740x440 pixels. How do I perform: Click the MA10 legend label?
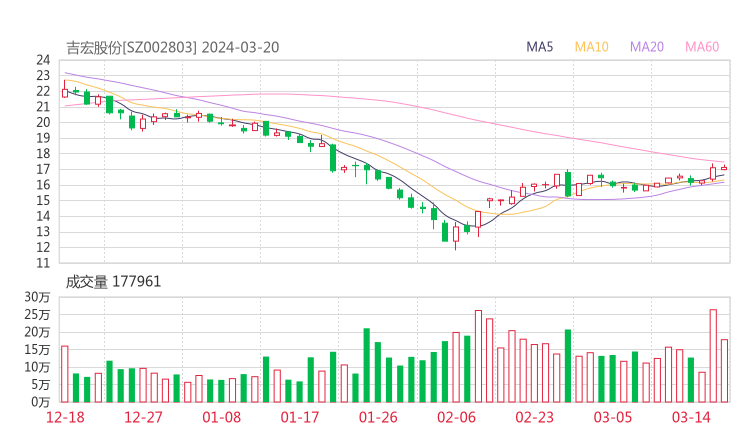(x=591, y=47)
